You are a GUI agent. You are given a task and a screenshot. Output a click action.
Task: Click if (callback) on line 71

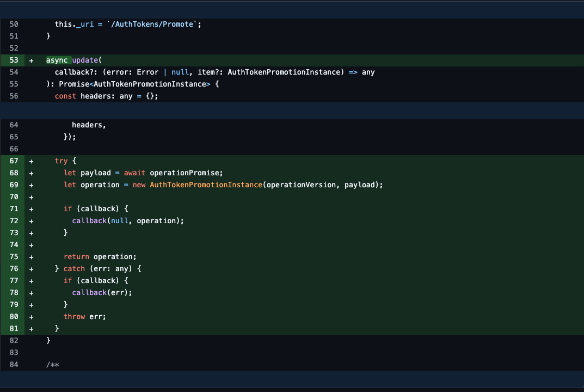91,209
